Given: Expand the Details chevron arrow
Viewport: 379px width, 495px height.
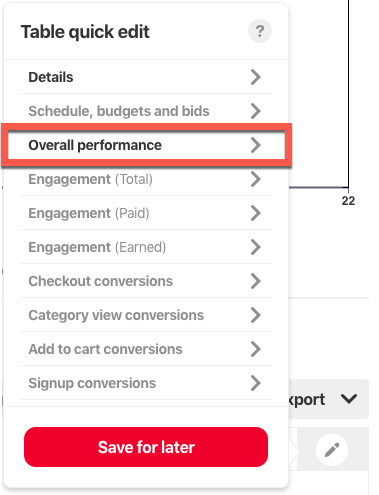Looking at the screenshot, I should coord(256,77).
